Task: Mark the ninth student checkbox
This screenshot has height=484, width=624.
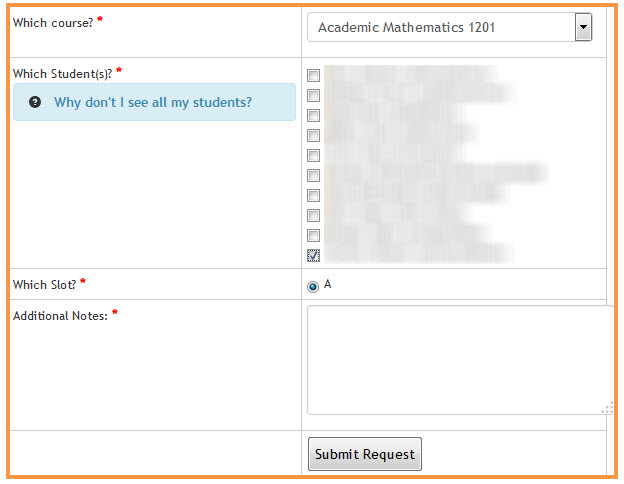Action: tap(314, 235)
